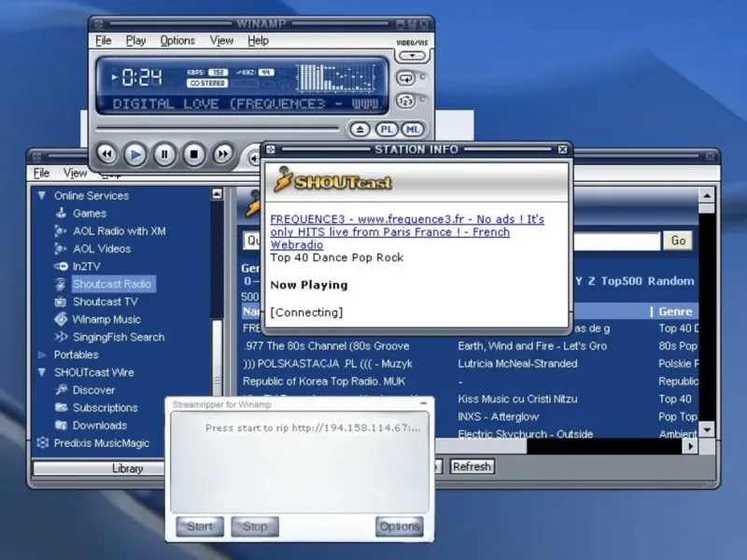Click the station search input field
The height and width of the screenshot is (560, 747).
tap(616, 241)
